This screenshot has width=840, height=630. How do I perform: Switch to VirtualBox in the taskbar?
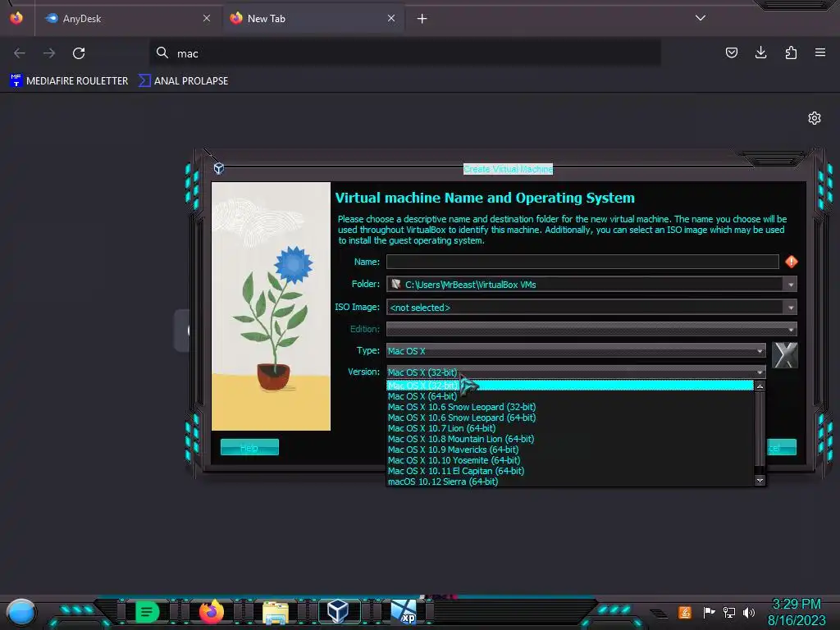tap(338, 611)
